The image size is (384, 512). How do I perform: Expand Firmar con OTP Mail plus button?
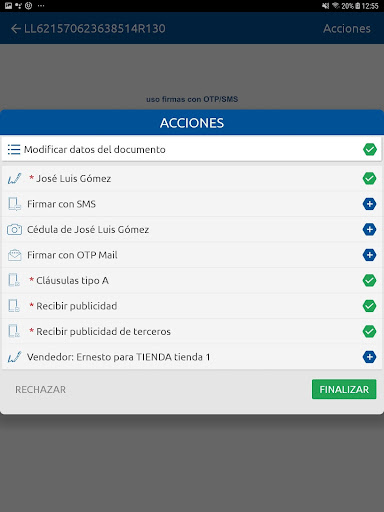tap(369, 255)
